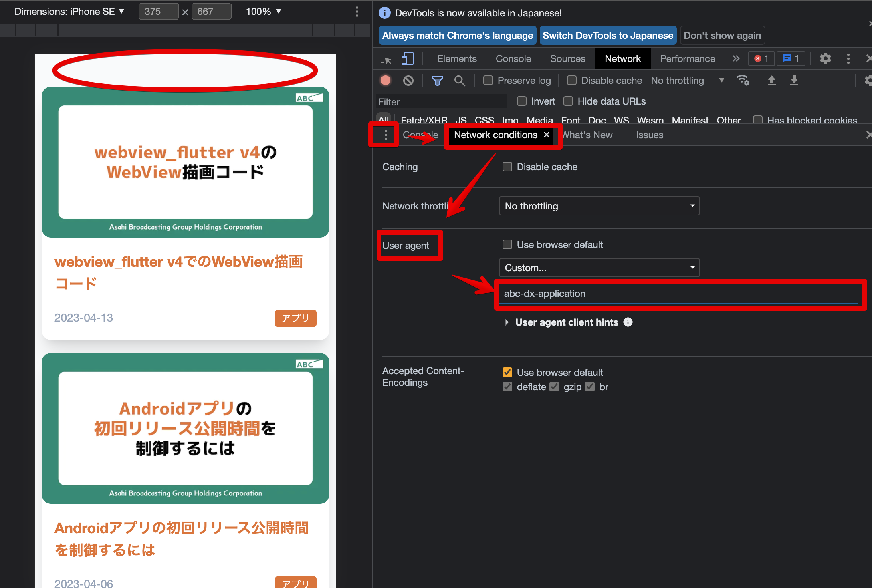Toggle device toolbar icon

pos(407,59)
